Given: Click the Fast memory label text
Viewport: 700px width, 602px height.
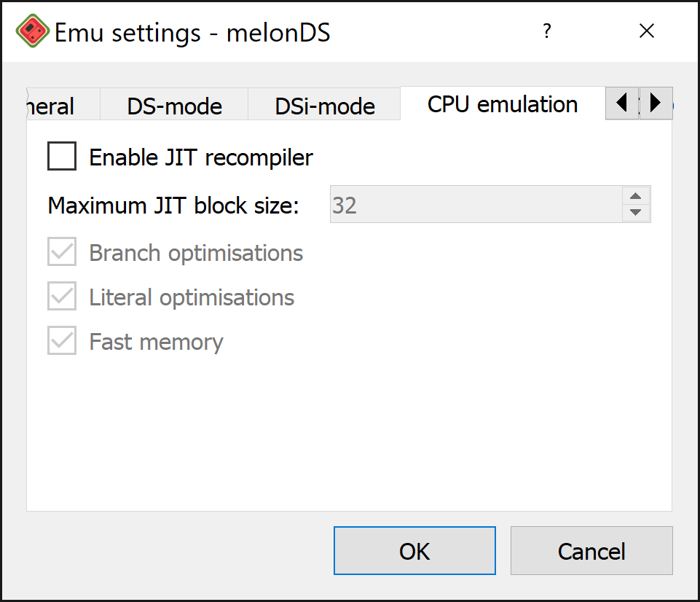Looking at the screenshot, I should 157,342.
